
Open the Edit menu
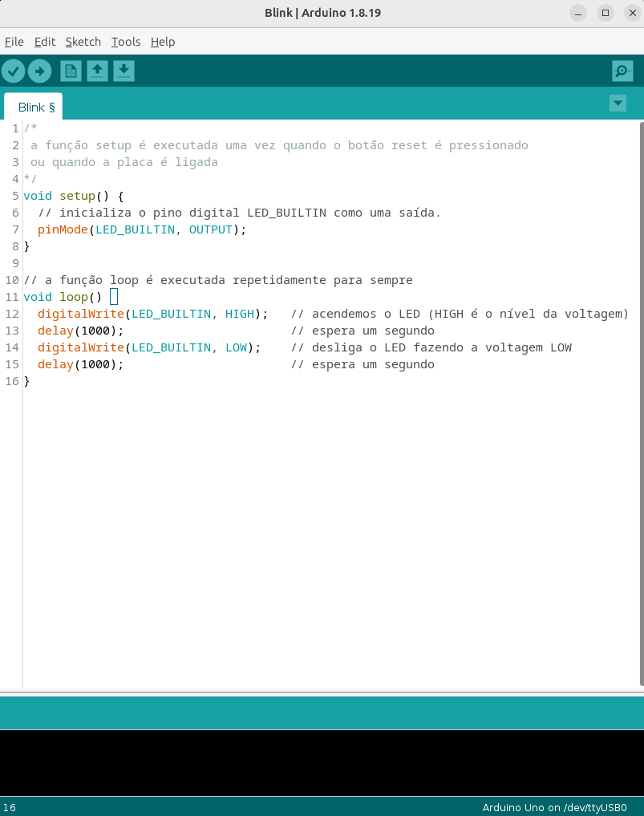(x=45, y=42)
